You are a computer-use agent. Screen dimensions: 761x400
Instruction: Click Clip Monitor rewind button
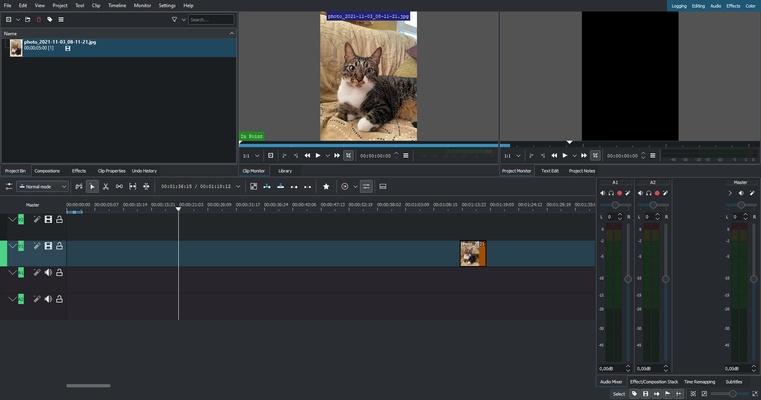[x=307, y=155]
